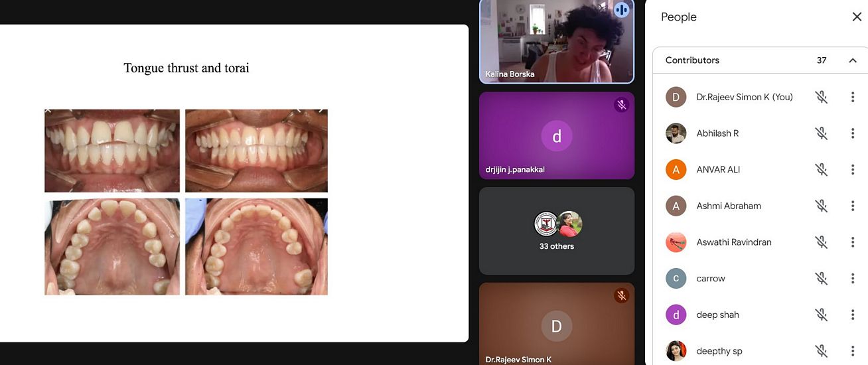The width and height of the screenshot is (868, 365).
Task: Click upper-left front teeth photo on slide
Action: pos(112,151)
